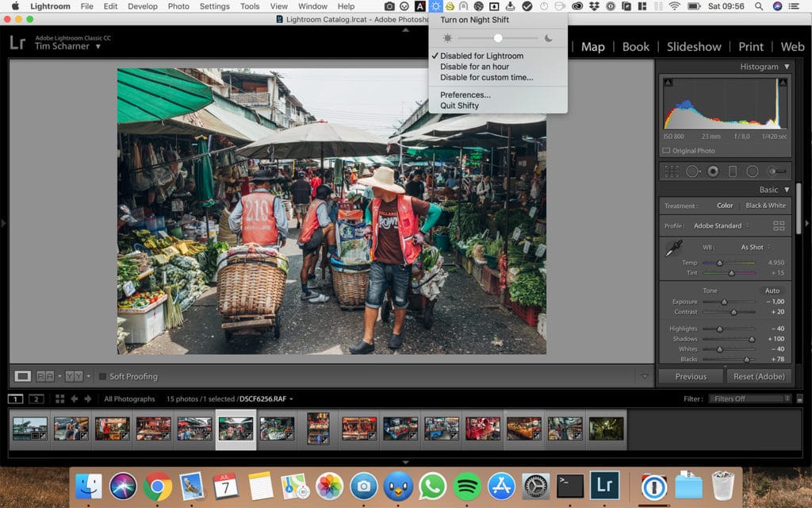The height and width of the screenshot is (508, 812).
Task: Open the Adobe Standard profile dropdown
Action: (x=722, y=225)
